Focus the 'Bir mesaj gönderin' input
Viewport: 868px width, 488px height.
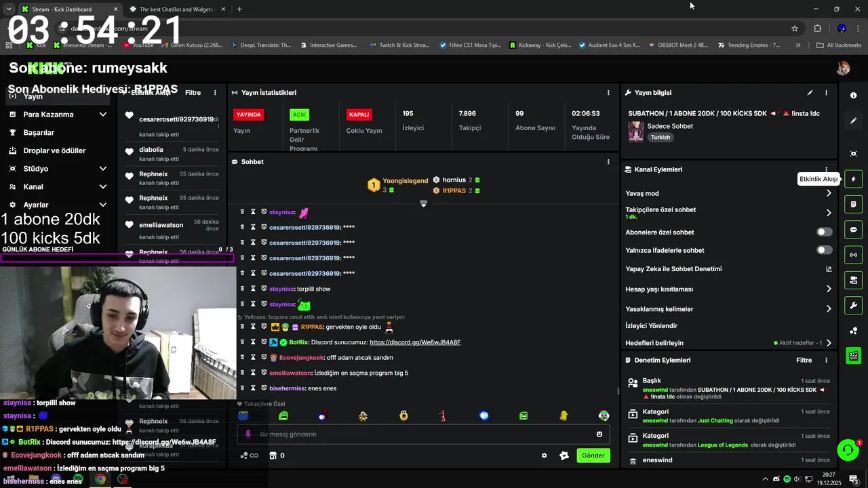(x=423, y=434)
